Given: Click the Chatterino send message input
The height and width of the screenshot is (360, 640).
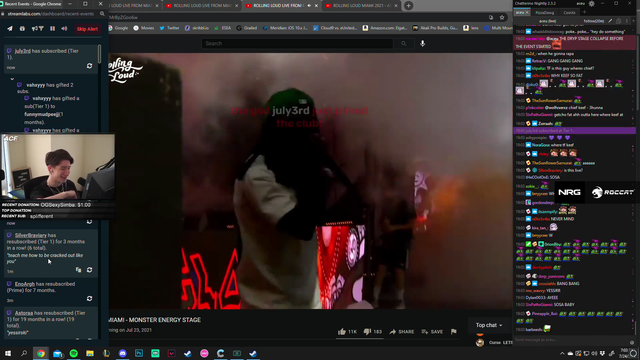Looking at the screenshot, I should coord(571,340).
